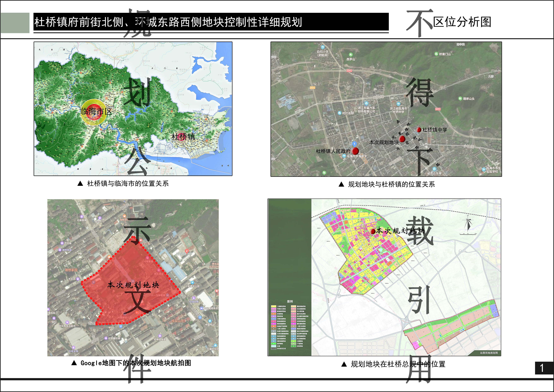Click the 图例 legend heading
554x392 pixels.
(290, 301)
